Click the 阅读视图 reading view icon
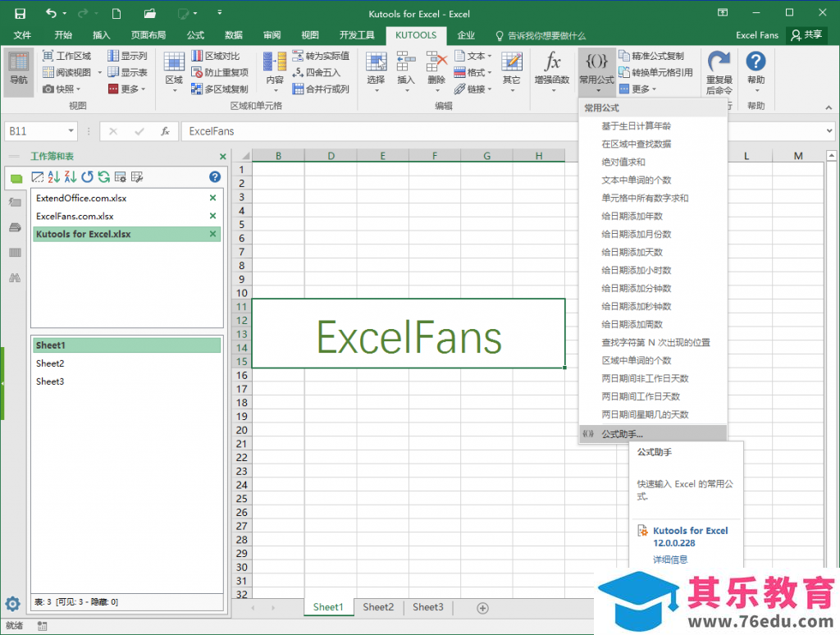The height and width of the screenshot is (635, 840). (48, 72)
